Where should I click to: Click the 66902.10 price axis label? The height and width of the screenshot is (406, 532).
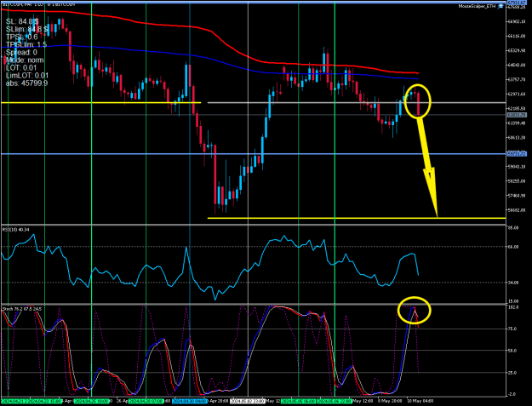tap(516, 21)
